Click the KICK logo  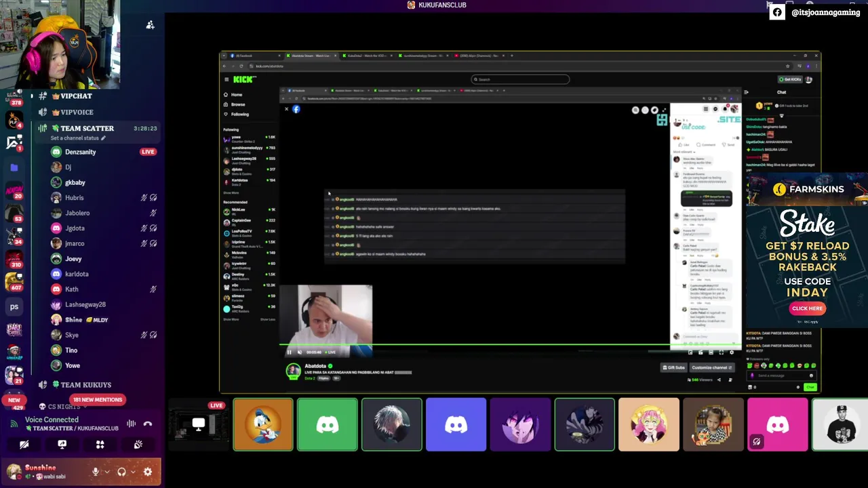tap(244, 79)
